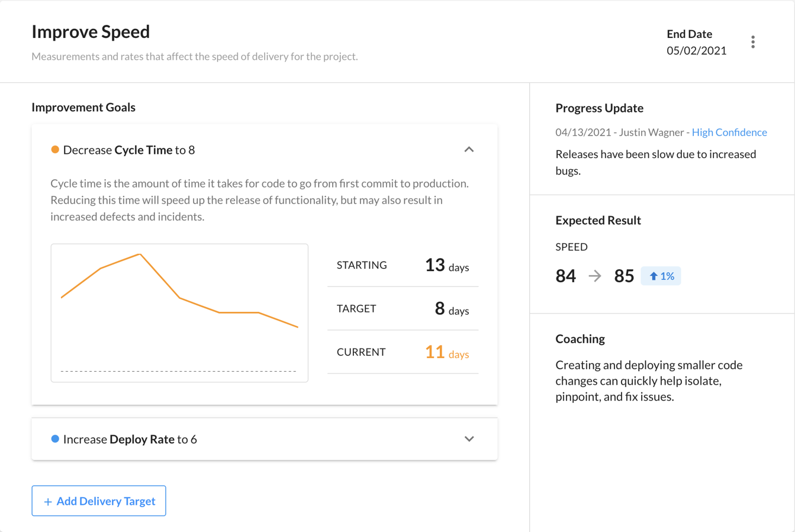Open the High Confidence link

[x=729, y=132]
